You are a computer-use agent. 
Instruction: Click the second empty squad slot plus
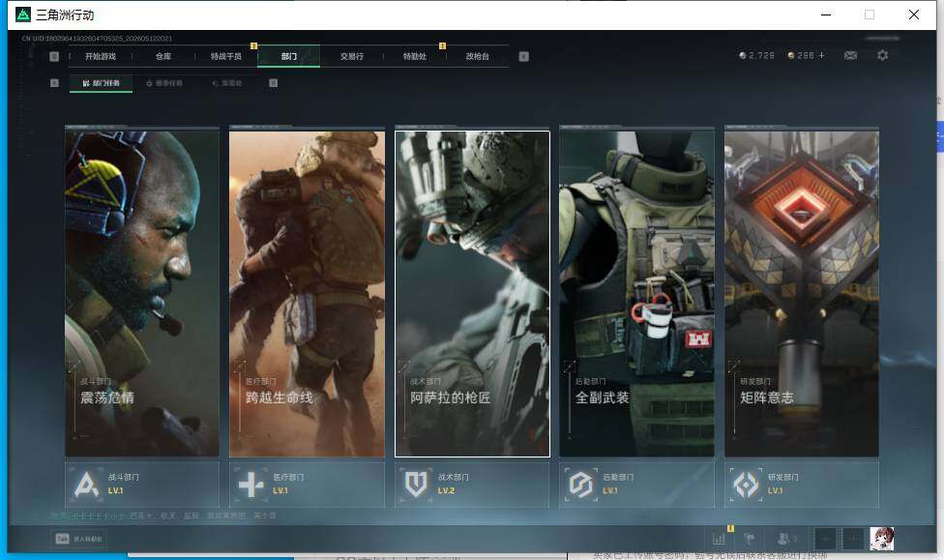tap(853, 539)
